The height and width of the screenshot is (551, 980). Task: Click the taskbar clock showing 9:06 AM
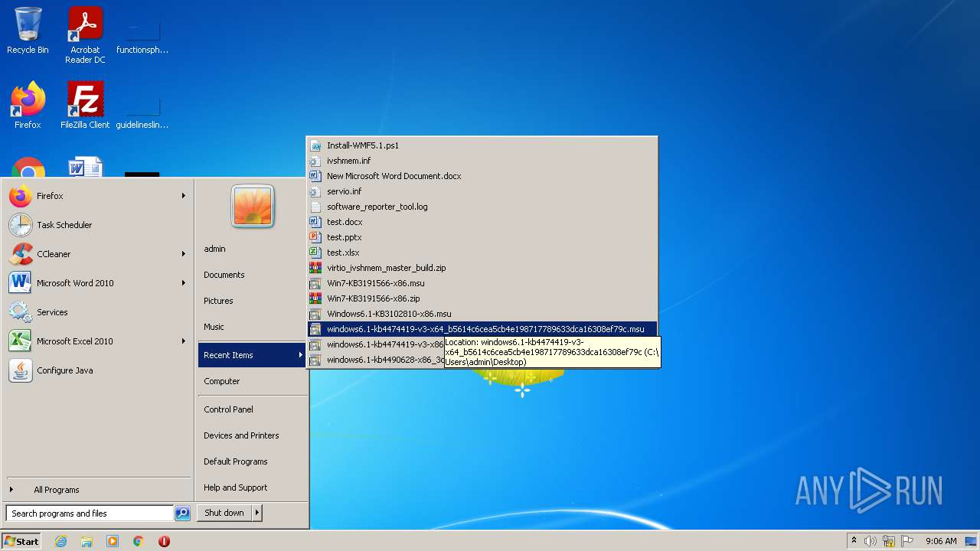941,541
